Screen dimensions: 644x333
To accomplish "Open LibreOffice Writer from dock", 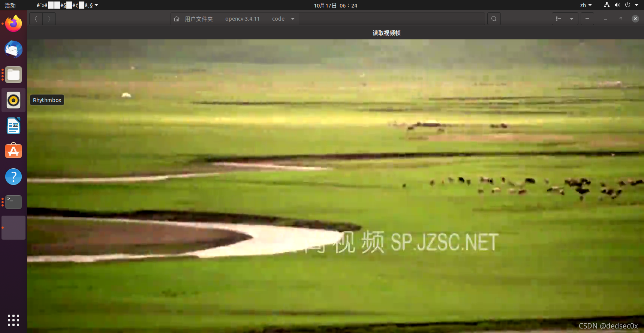I will pyautogui.click(x=13, y=126).
